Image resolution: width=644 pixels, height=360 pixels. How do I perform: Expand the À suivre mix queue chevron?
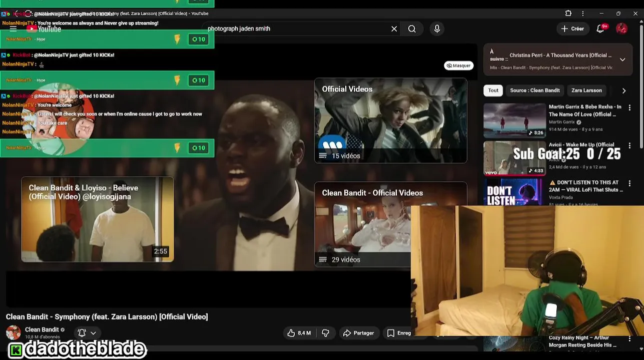[x=622, y=59]
